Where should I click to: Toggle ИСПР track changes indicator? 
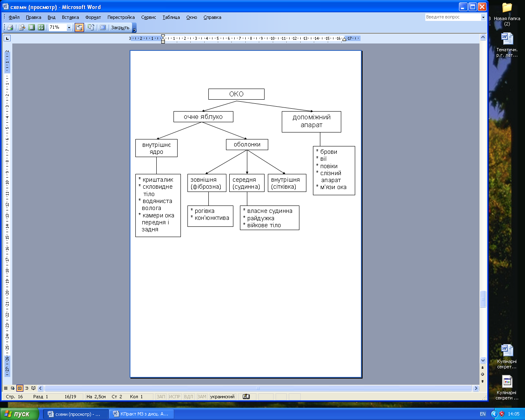click(x=175, y=397)
